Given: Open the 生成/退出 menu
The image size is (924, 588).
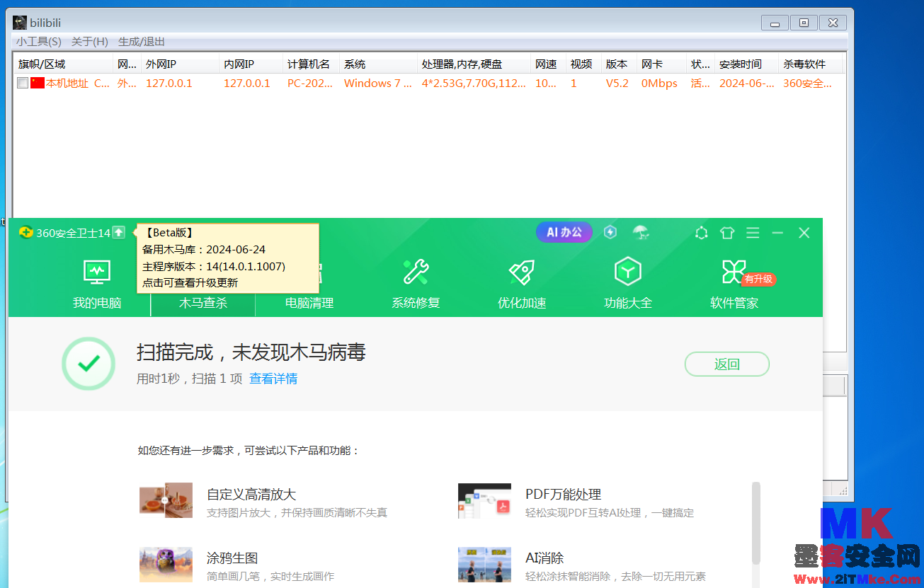Looking at the screenshot, I should [142, 42].
